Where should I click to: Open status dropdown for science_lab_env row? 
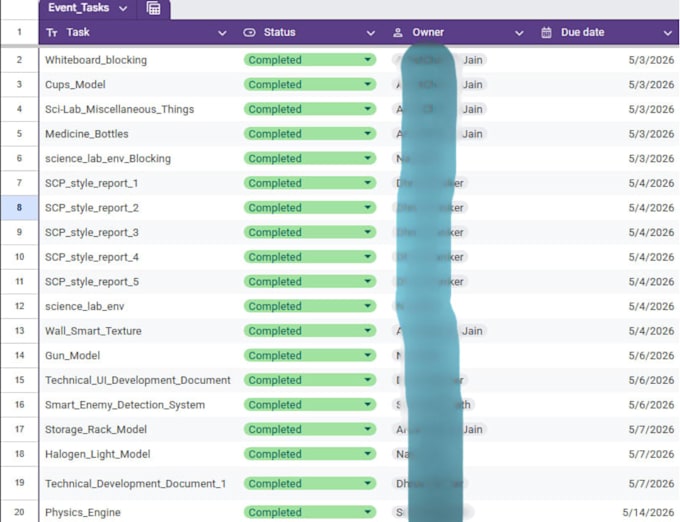[x=368, y=306]
